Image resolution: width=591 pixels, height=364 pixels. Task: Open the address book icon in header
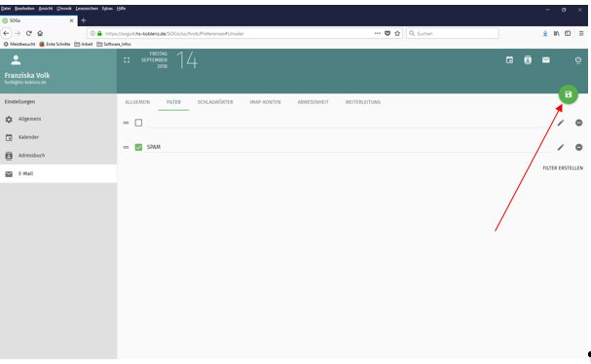[528, 60]
